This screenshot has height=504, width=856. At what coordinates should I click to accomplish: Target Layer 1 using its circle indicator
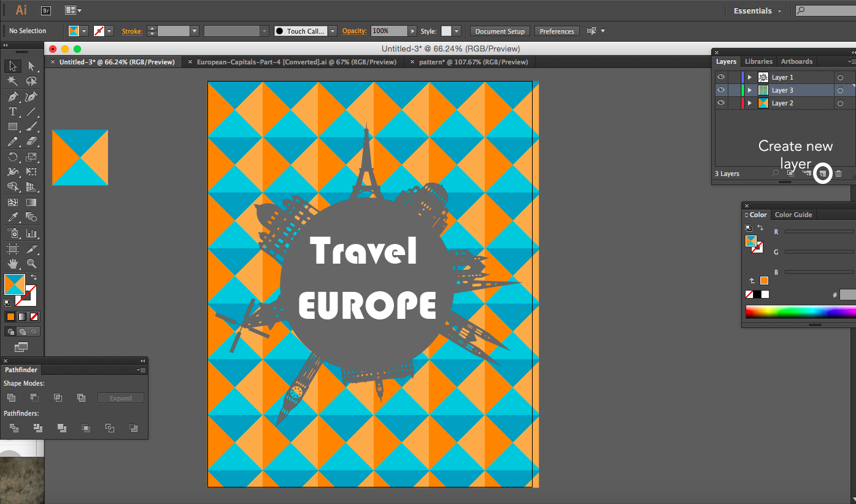(840, 78)
